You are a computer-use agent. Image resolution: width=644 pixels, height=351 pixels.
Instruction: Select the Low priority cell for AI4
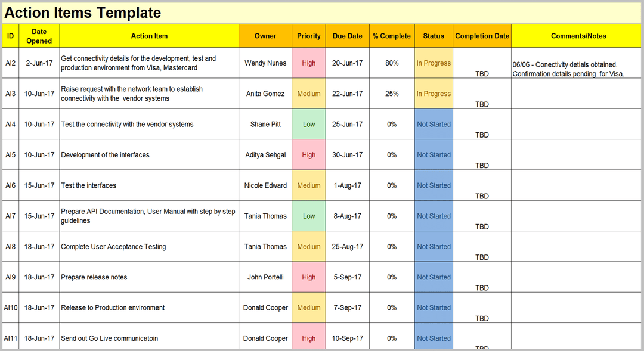(x=309, y=125)
